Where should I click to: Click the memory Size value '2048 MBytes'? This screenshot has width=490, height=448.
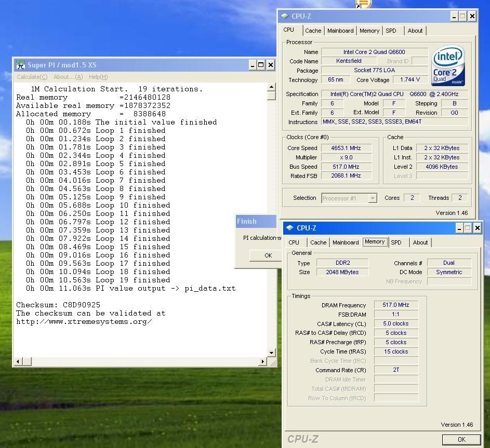click(x=342, y=272)
